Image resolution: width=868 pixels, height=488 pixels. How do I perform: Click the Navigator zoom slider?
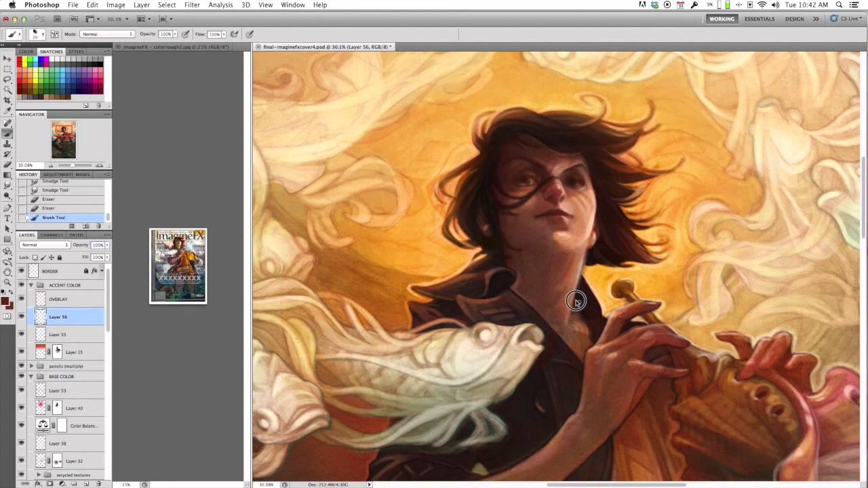coord(73,165)
